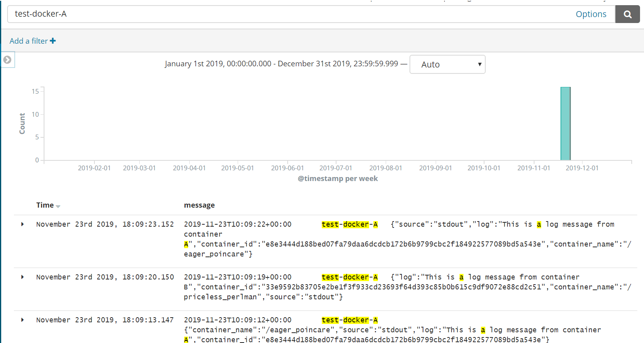Viewport: 644px width, 343px height.
Task: Expand the 18:09:13.147 log entry
Action: (23, 320)
